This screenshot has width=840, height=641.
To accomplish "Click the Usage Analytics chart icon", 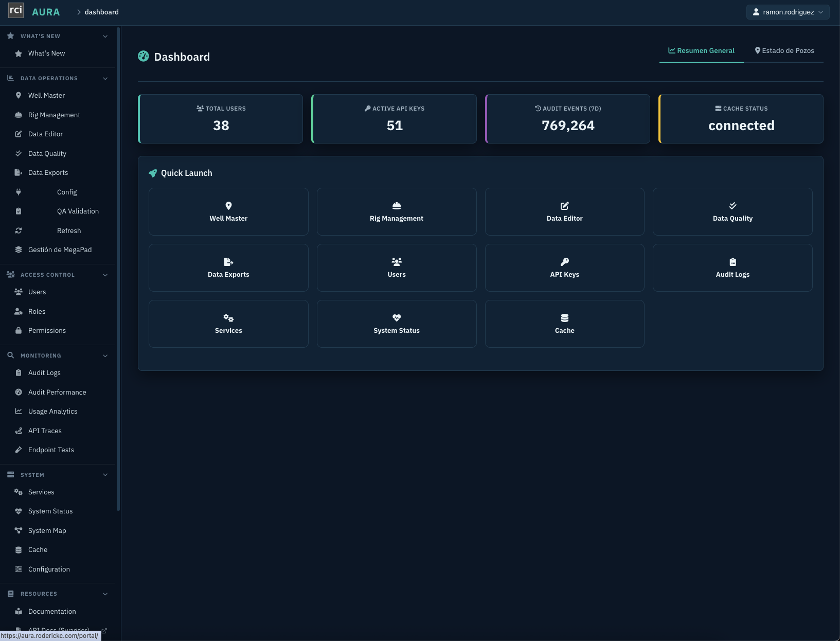I will pos(19,412).
